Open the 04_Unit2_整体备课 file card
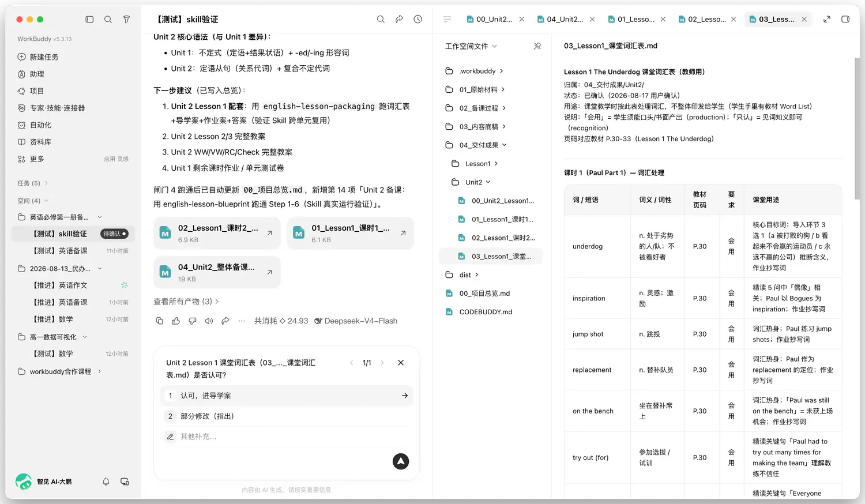This screenshot has height=504, width=865. pyautogui.click(x=217, y=272)
